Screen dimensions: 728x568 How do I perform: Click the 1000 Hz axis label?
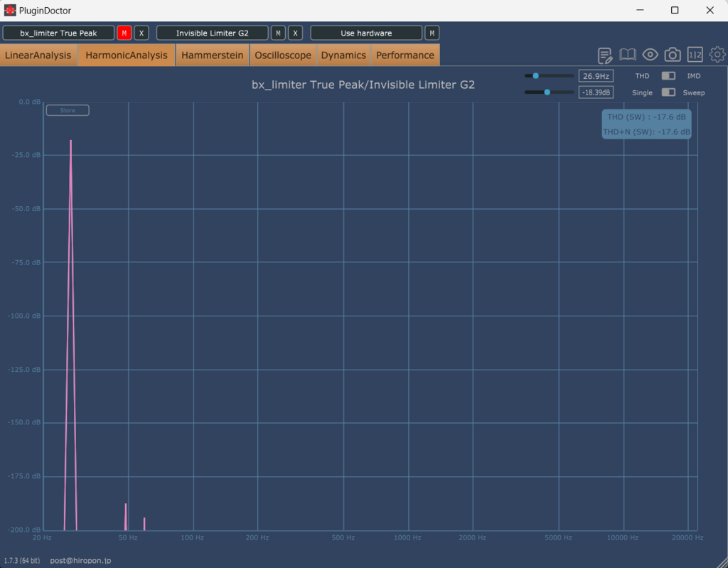(x=407, y=538)
